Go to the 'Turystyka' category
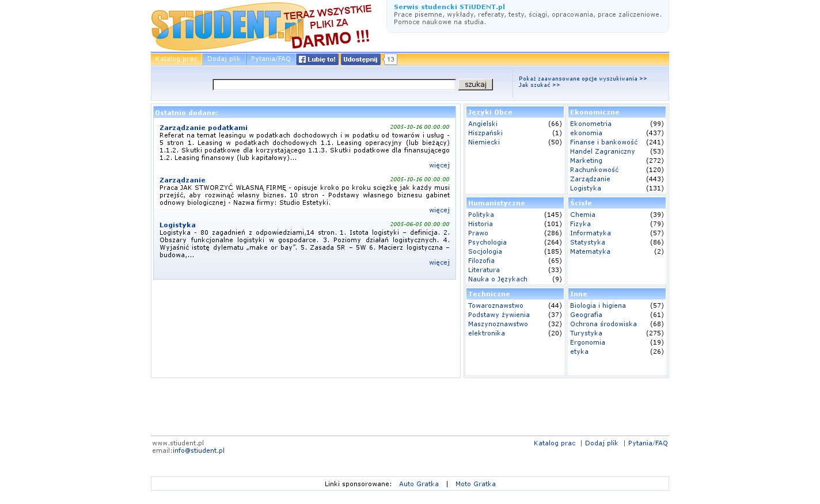 586,333
